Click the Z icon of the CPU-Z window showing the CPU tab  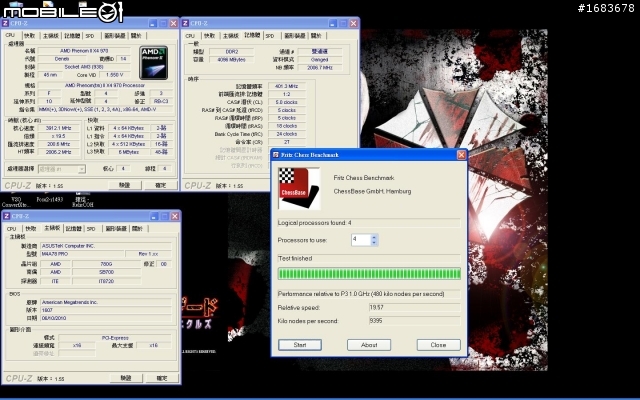click(5, 23)
